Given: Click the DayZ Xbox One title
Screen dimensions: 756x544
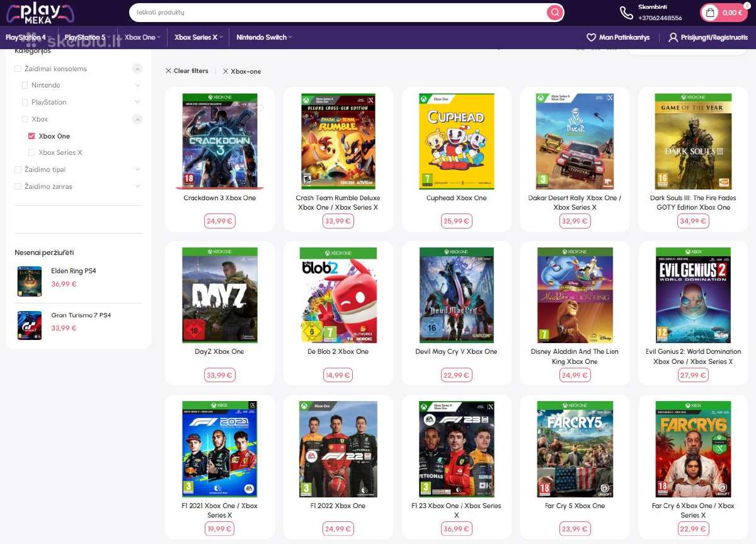Looking at the screenshot, I should coord(219,352).
